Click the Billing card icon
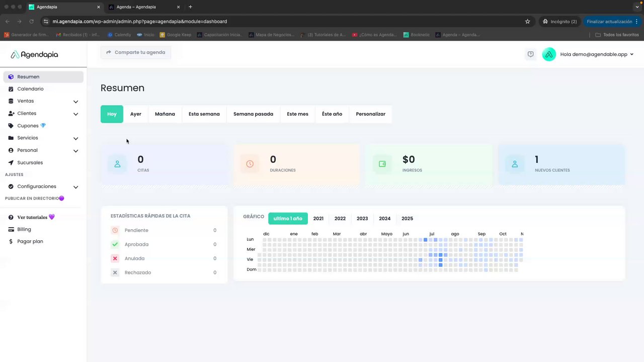 11,229
